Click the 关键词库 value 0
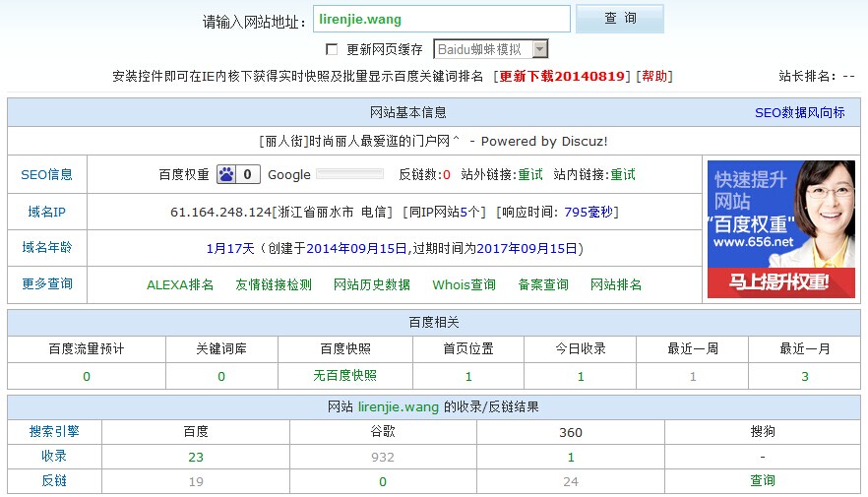The width and height of the screenshot is (868, 497). click(x=221, y=376)
